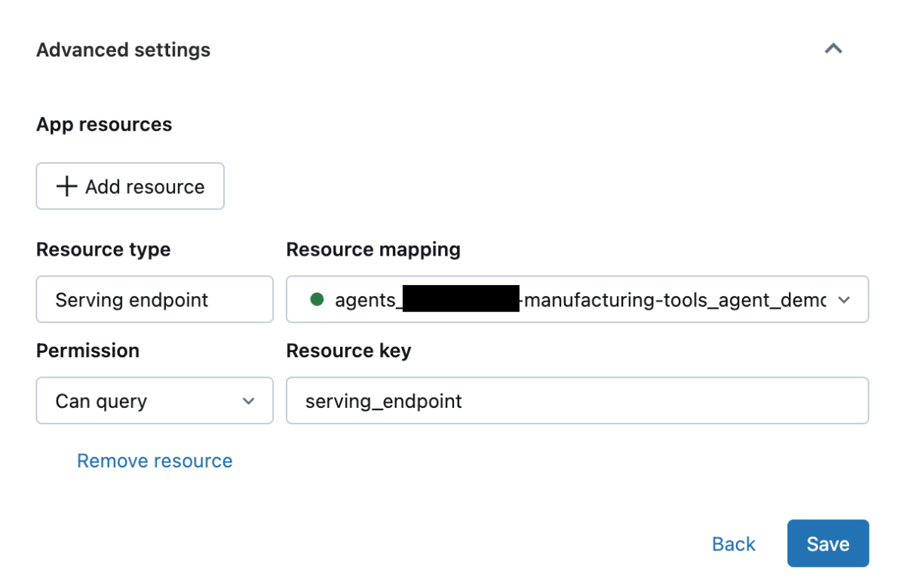Viewport: 905px width, 588px height.
Task: Click the Add resource button
Action: pos(130,186)
